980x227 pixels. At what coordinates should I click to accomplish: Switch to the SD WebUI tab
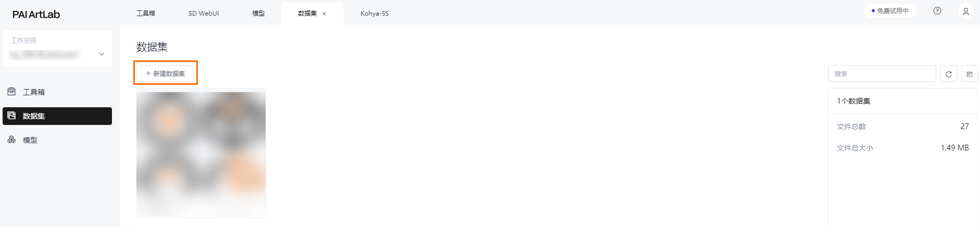(204, 14)
